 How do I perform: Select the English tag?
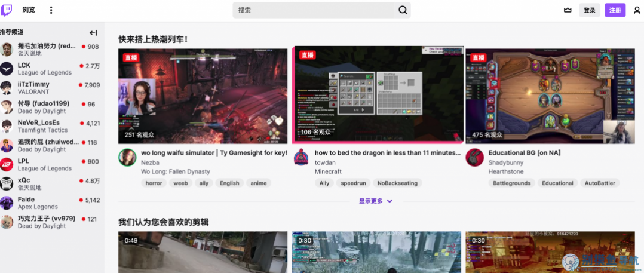(229, 183)
